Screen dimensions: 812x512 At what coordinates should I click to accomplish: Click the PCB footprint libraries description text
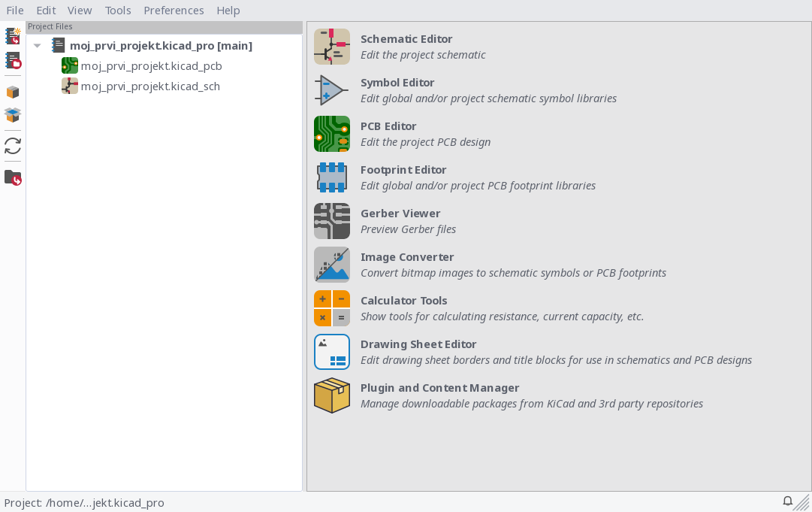pos(478,186)
